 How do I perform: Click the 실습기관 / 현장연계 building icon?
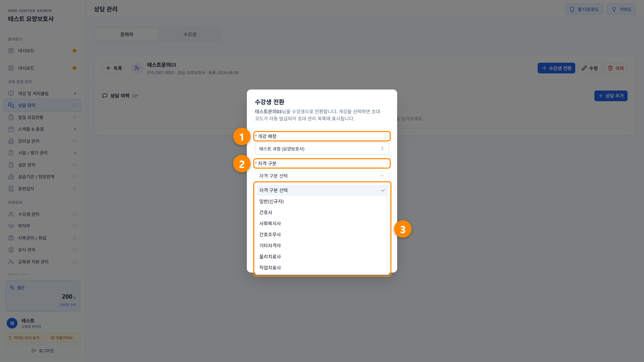tap(11, 177)
